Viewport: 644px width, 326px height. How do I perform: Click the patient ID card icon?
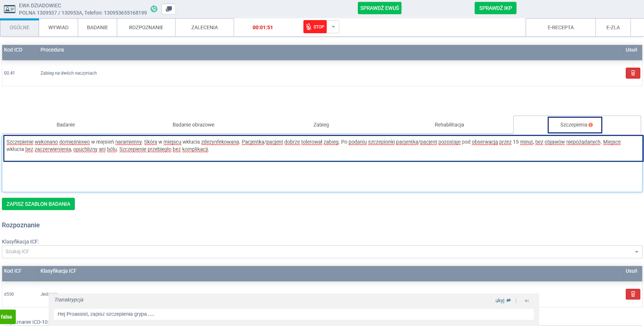tap(10, 9)
